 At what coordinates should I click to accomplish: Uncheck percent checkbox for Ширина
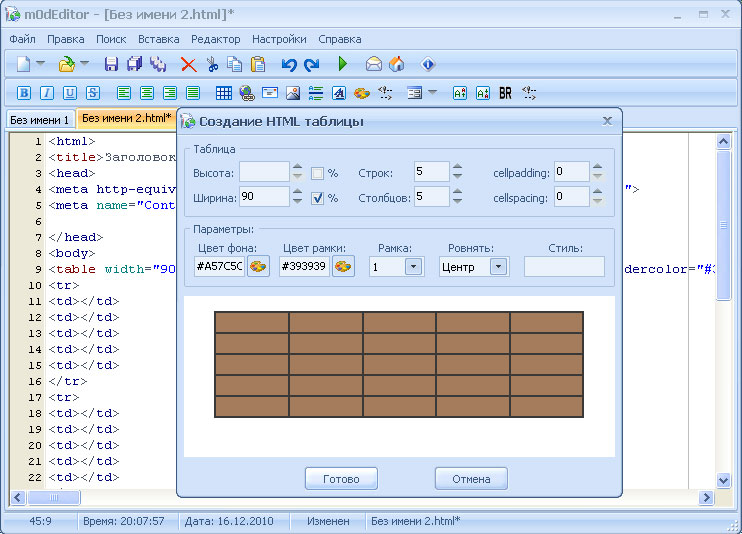coord(317,198)
